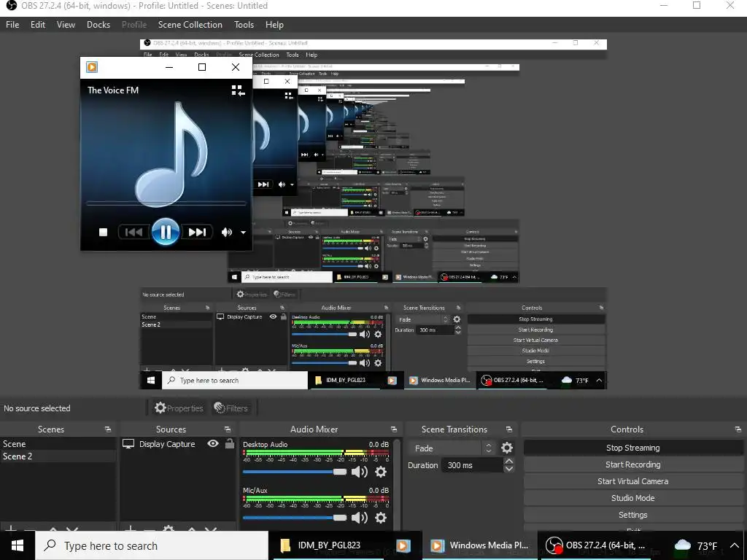
Task: Pop out the Sources dock
Action: (228, 429)
